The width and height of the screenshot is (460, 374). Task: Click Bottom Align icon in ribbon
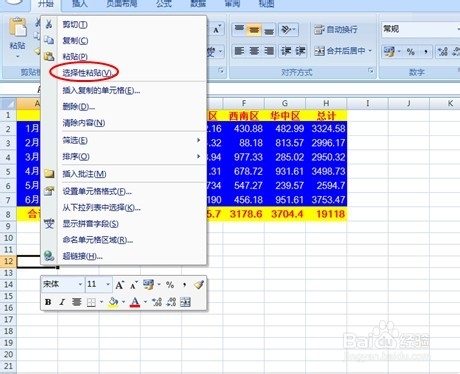point(269,30)
